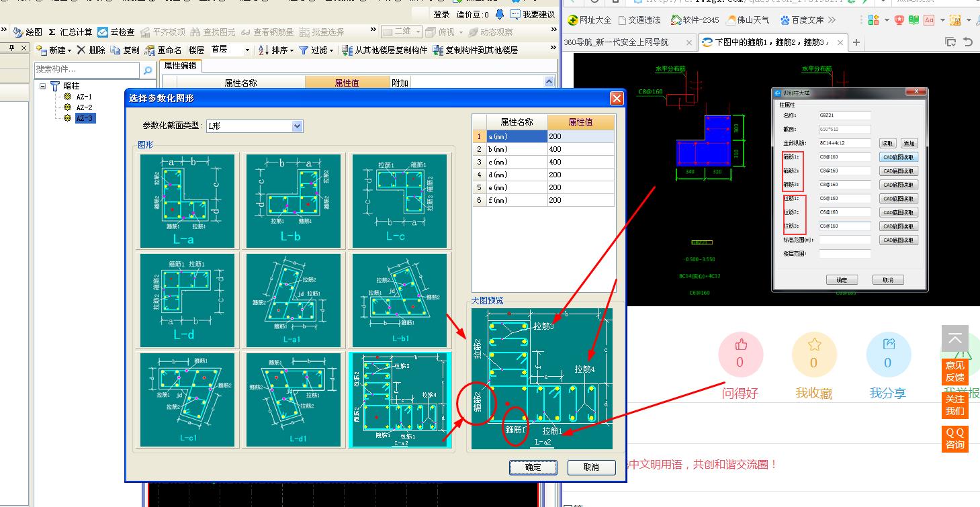Close the 选择参数化图形 dialog
980x507 pixels.
[x=617, y=99]
